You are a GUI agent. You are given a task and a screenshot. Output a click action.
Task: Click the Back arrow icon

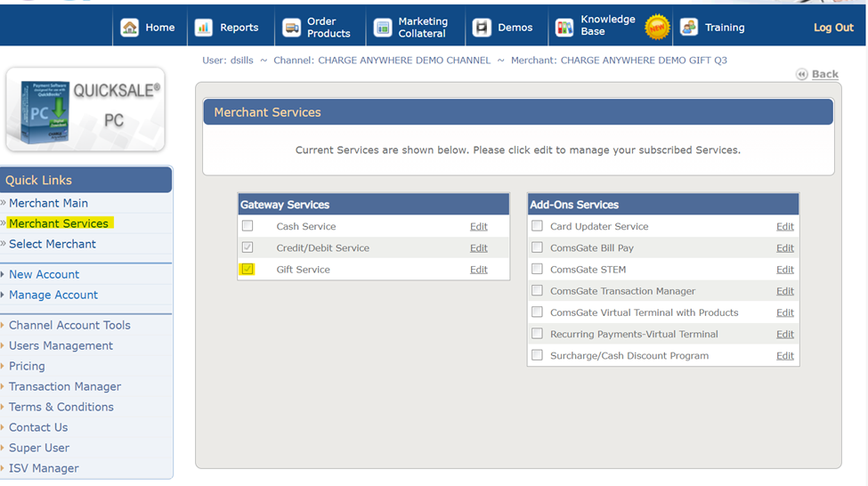pyautogui.click(x=802, y=74)
